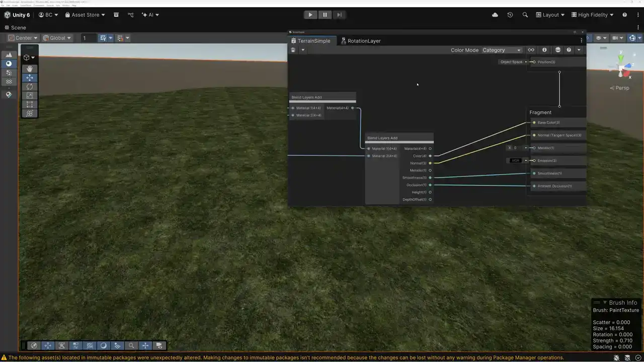The height and width of the screenshot is (362, 644).
Task: Open the High Fidelity quality dropdown
Action: point(592,15)
